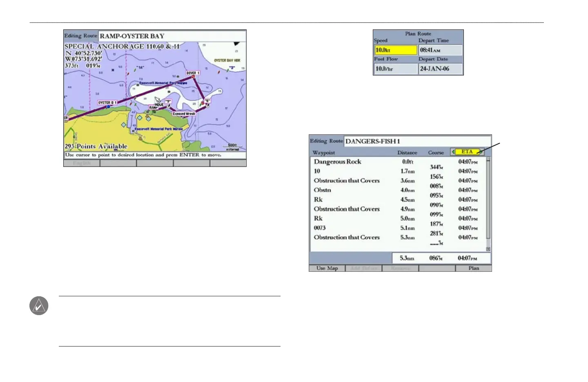Viewport: 588px width, 382px height.
Task: Click the 344° course leg value
Action: pyautogui.click(x=436, y=167)
